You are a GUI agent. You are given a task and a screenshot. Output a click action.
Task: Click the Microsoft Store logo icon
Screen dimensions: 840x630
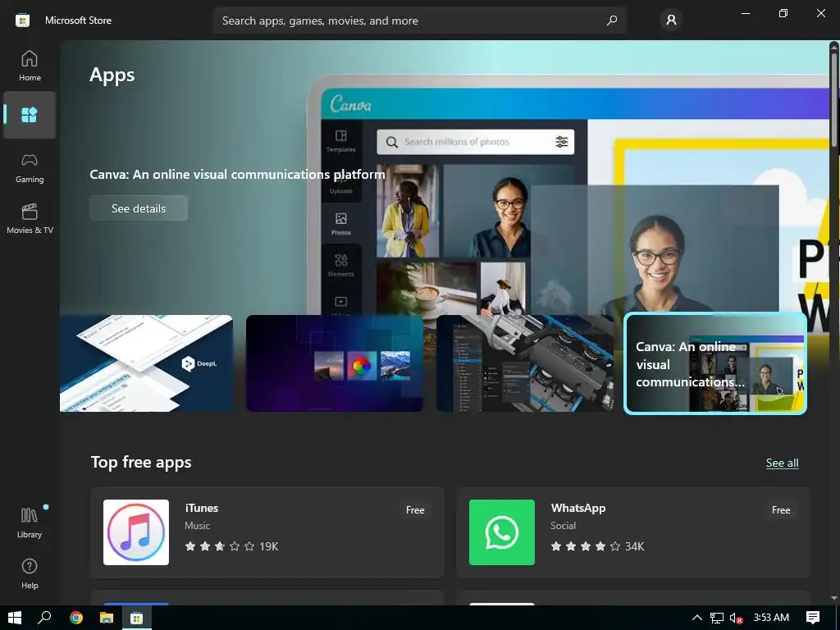pyautogui.click(x=22, y=21)
